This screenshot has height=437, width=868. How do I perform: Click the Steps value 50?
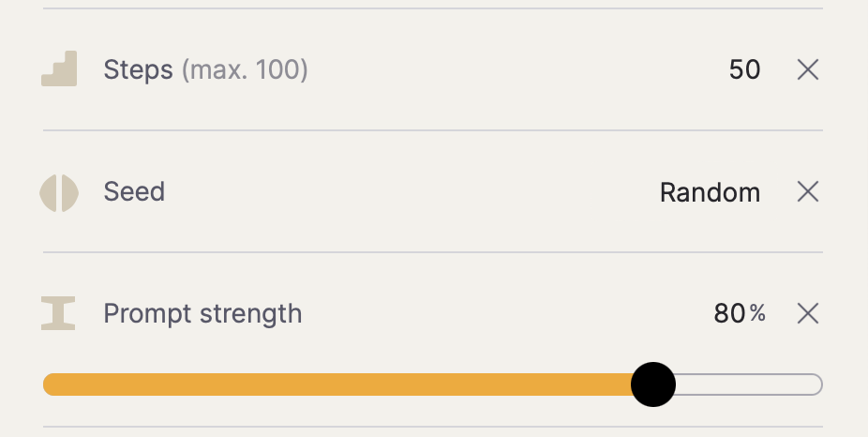tap(744, 70)
